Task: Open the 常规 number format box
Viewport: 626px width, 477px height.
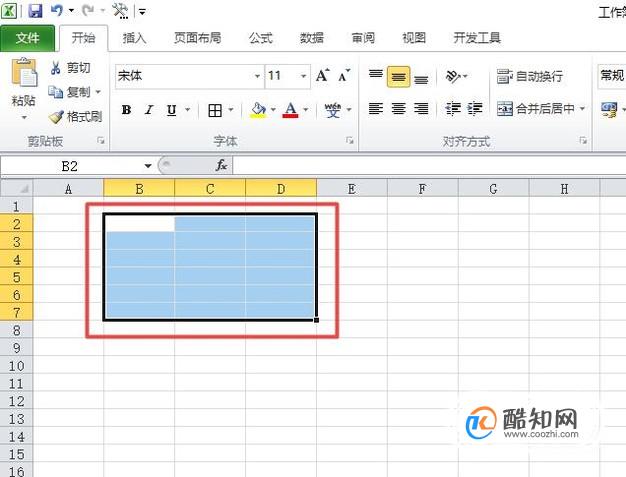Action: coord(612,76)
